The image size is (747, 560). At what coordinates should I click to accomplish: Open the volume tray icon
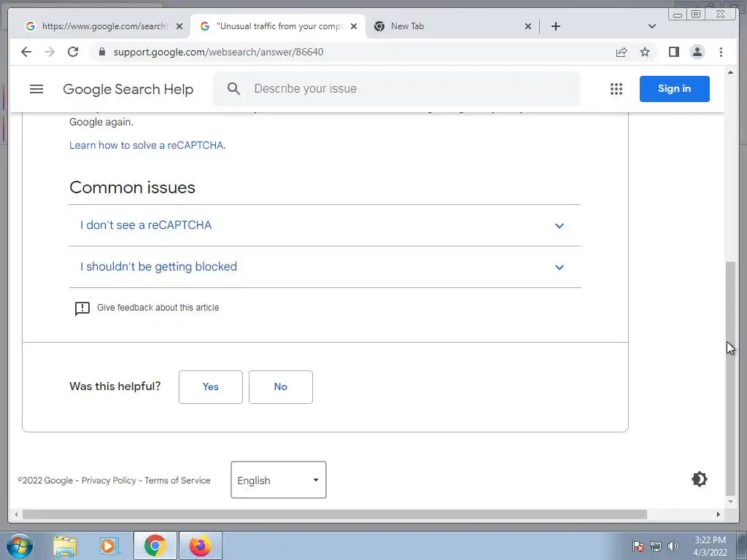coord(673,546)
